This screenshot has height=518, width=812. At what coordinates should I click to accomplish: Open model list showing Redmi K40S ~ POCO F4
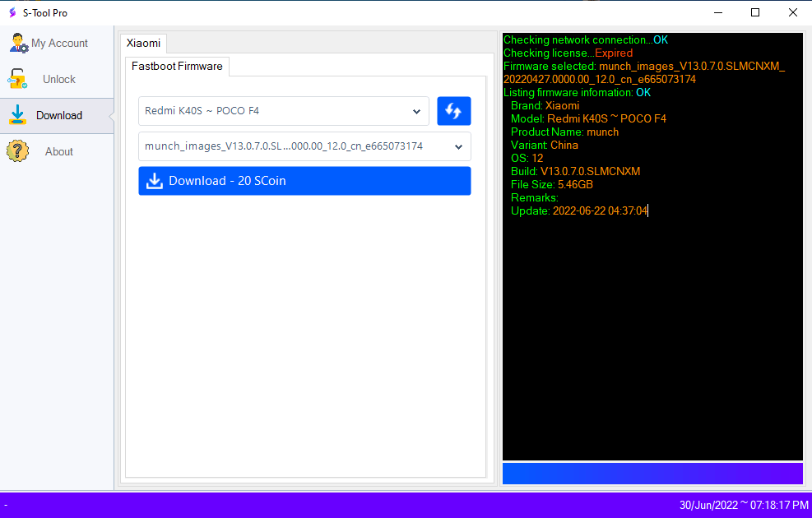point(280,111)
